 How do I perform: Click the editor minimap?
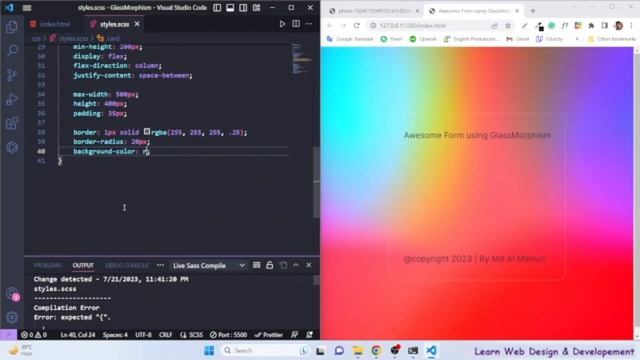coord(302,58)
